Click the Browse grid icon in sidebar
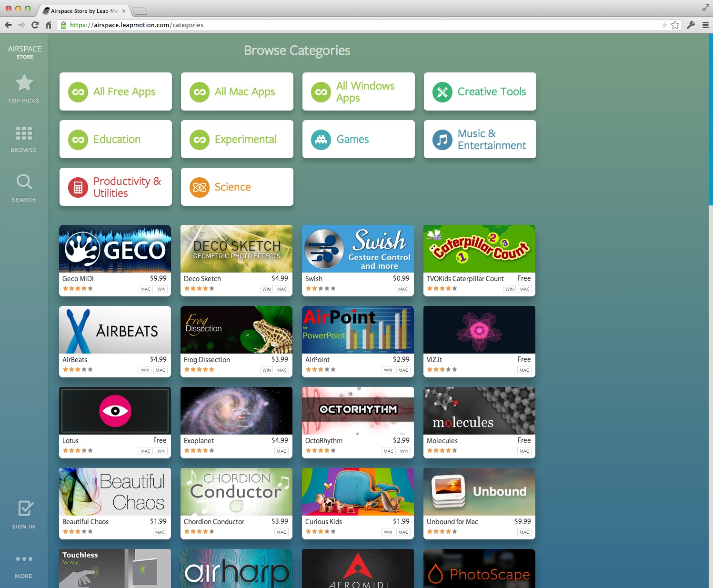This screenshot has height=588, width=713. pyautogui.click(x=24, y=133)
